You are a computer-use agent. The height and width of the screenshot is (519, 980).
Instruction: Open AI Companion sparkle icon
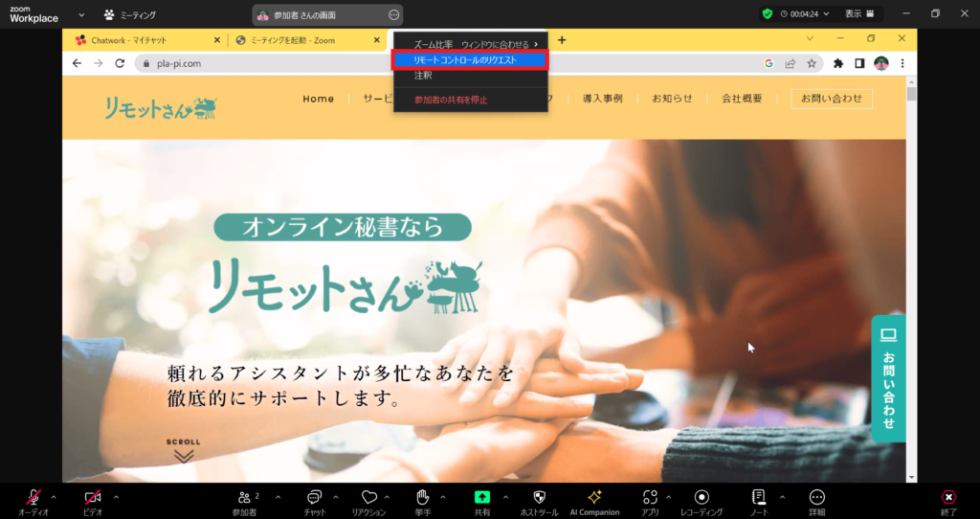(594, 497)
